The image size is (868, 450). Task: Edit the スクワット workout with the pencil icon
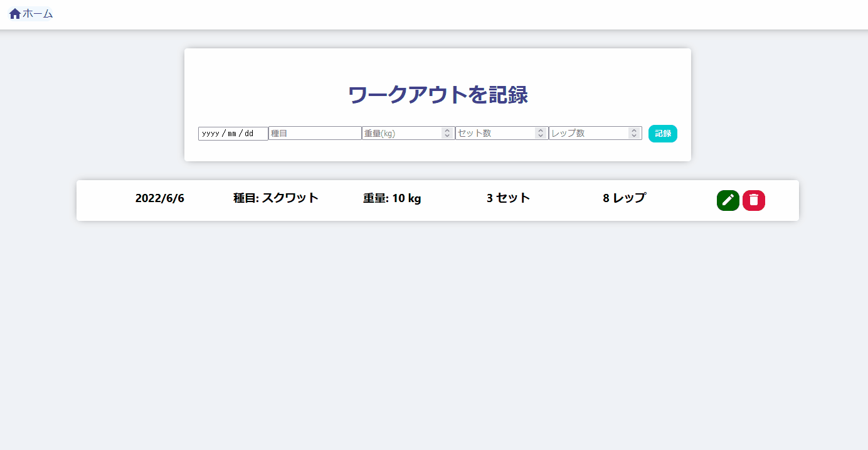click(x=728, y=200)
